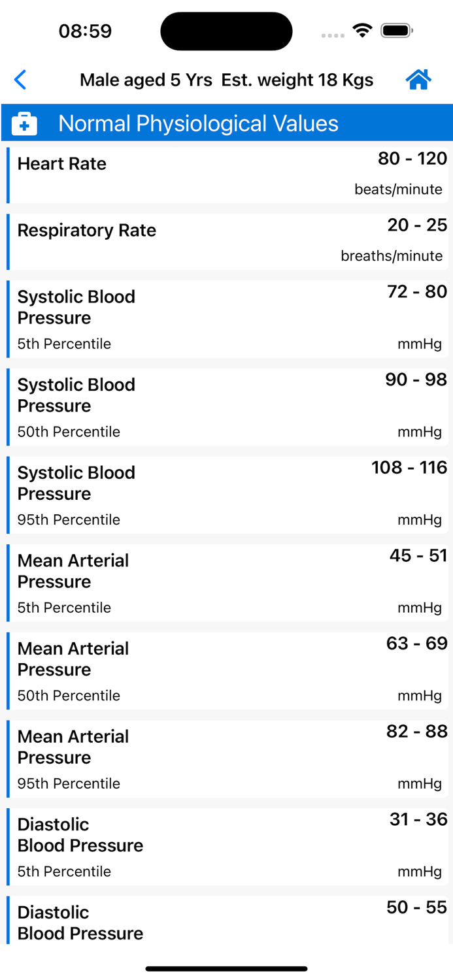Tap the patient info text Male aged 5 Yrs
The width and height of the screenshot is (453, 980).
click(x=145, y=79)
